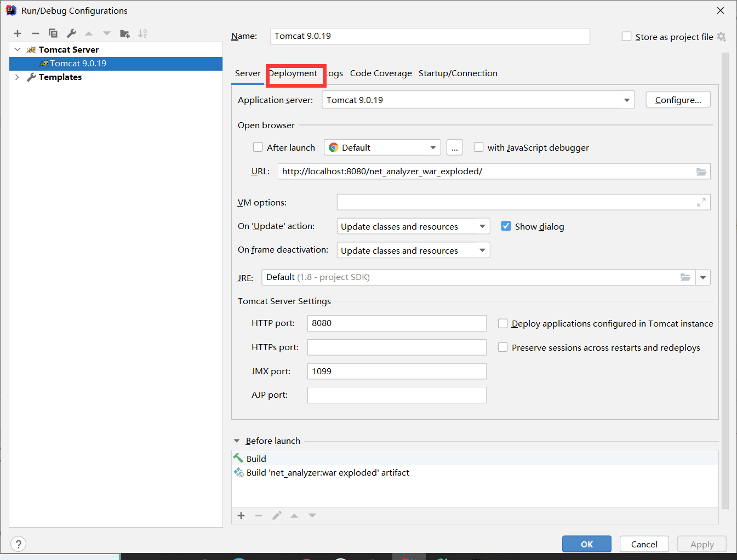Move before launch task up arrow

294,516
